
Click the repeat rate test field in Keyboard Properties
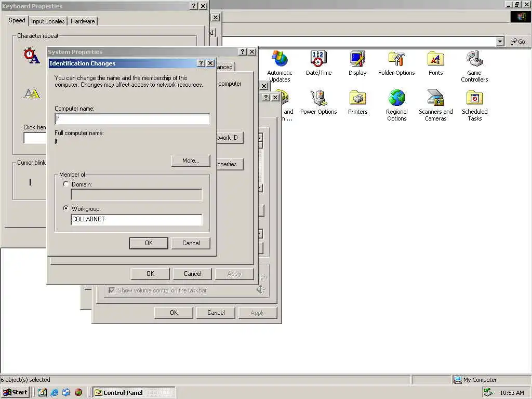[x=35, y=138]
